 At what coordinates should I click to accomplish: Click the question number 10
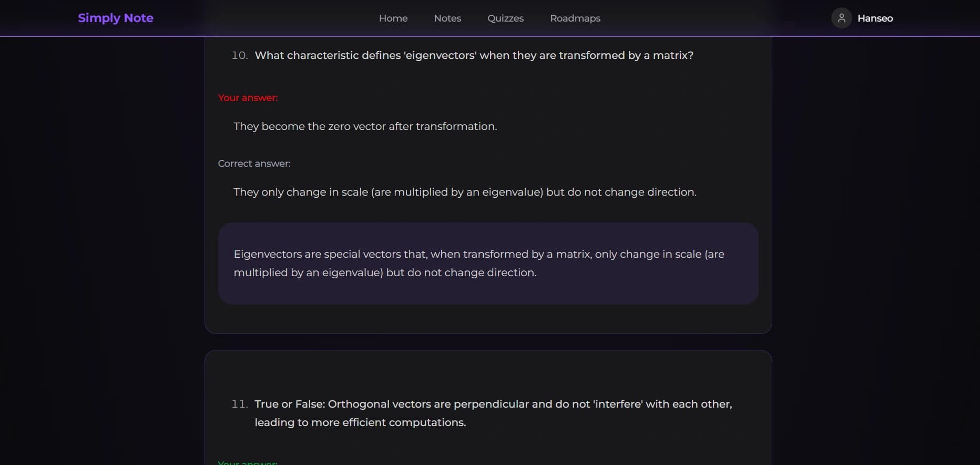pos(240,55)
